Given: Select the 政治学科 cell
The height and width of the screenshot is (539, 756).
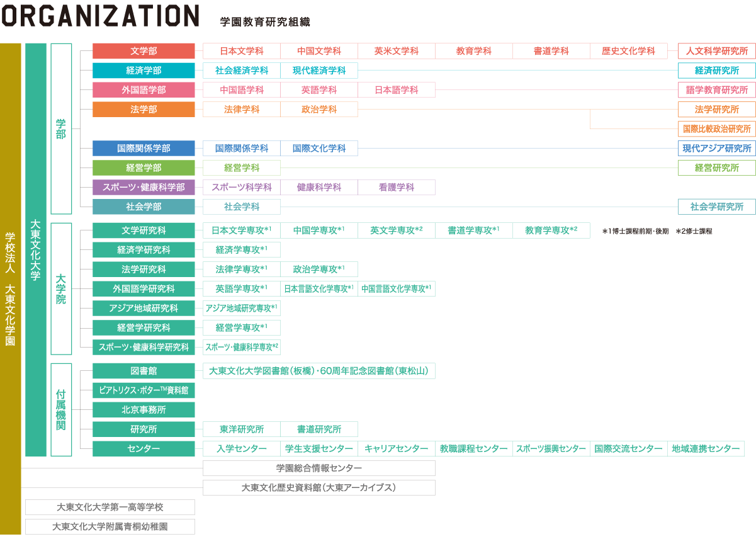Looking at the screenshot, I should [319, 110].
